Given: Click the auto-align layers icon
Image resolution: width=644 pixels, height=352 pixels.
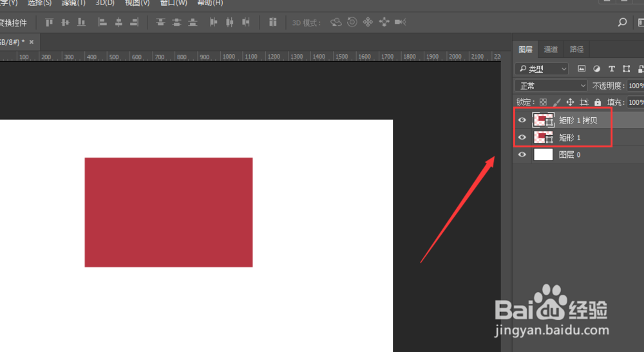Looking at the screenshot, I should [272, 22].
